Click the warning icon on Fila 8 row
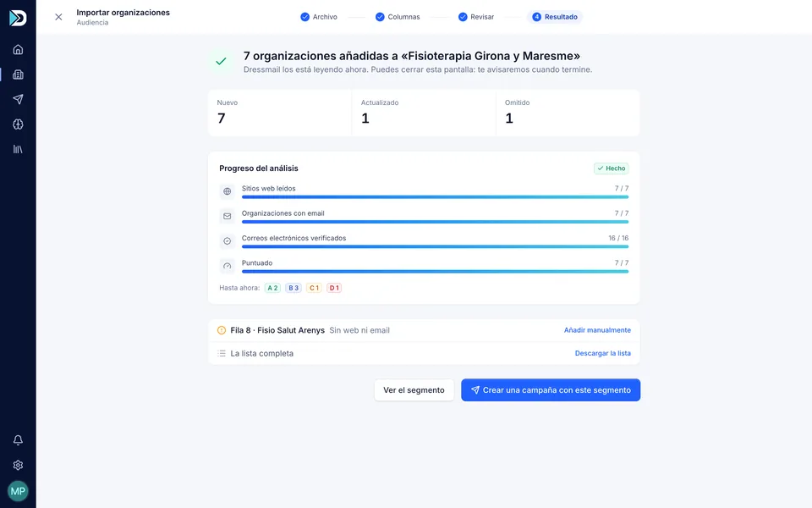Image resolution: width=812 pixels, height=508 pixels. (x=222, y=330)
